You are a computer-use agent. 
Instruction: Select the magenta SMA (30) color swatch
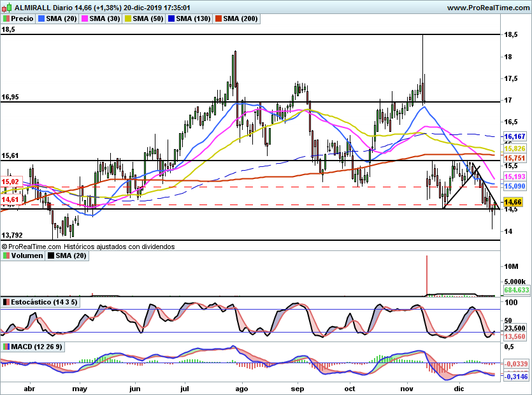pos(84,18)
